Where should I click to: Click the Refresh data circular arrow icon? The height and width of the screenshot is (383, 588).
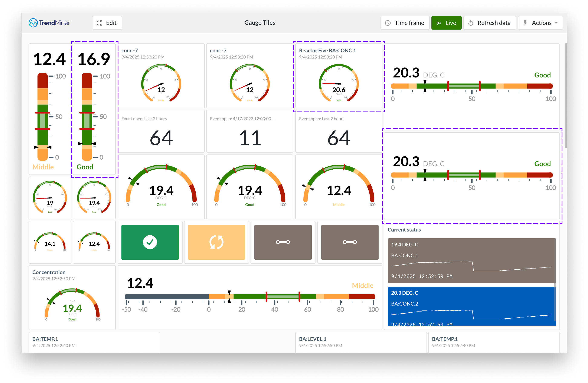[x=471, y=23]
